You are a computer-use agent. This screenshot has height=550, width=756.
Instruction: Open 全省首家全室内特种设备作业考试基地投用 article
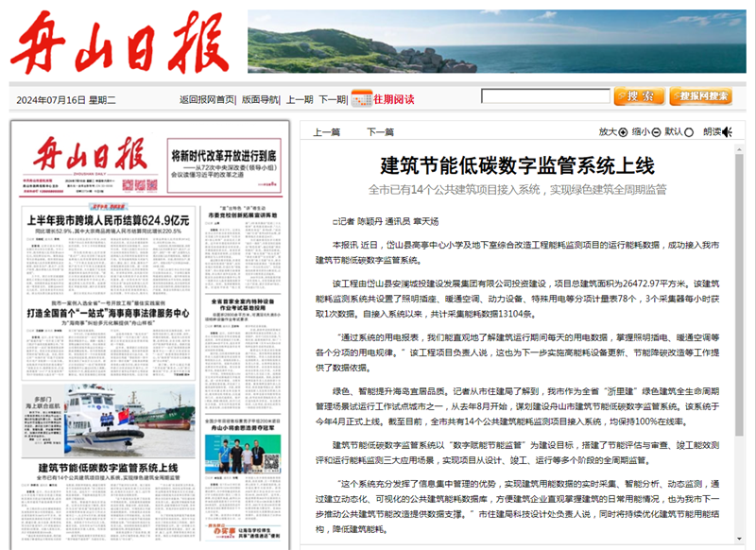(243, 304)
